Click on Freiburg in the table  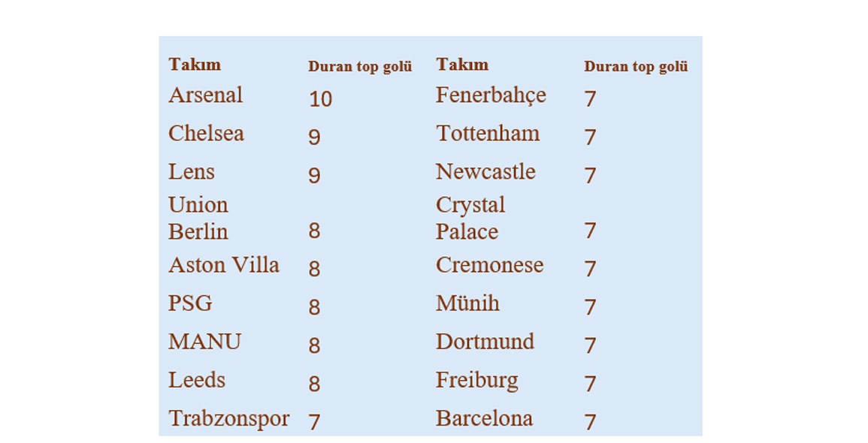coord(476,380)
